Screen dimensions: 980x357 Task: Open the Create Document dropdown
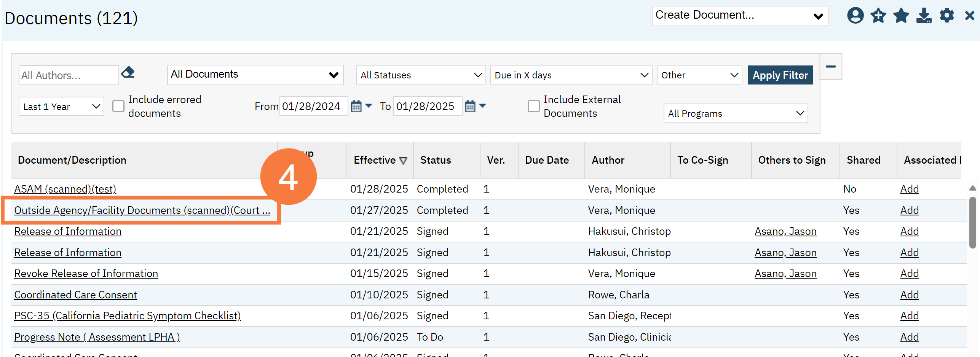[739, 16]
